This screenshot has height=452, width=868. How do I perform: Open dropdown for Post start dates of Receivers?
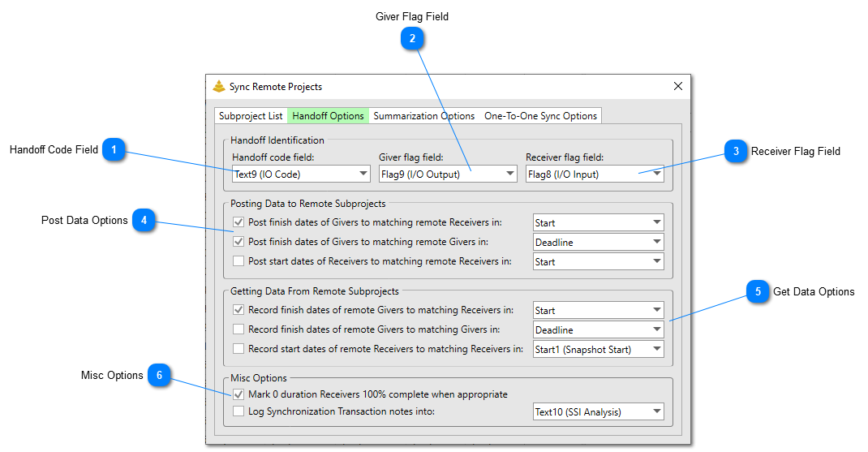coord(599,261)
